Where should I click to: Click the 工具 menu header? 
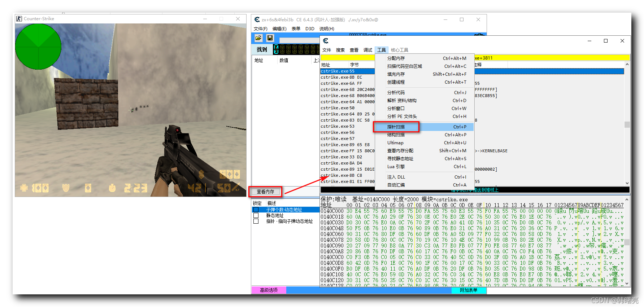click(x=382, y=50)
